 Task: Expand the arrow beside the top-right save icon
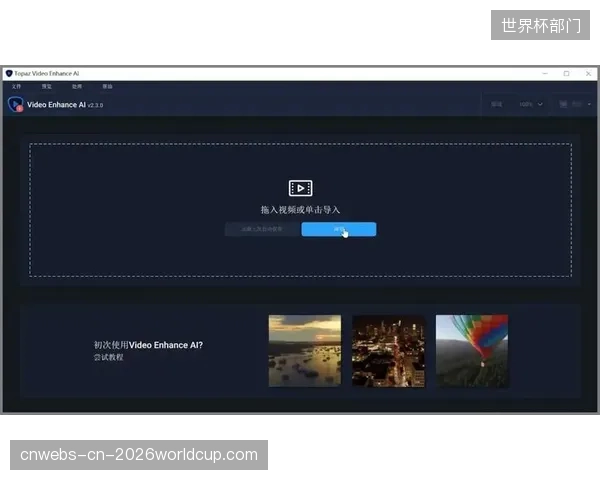(589, 104)
